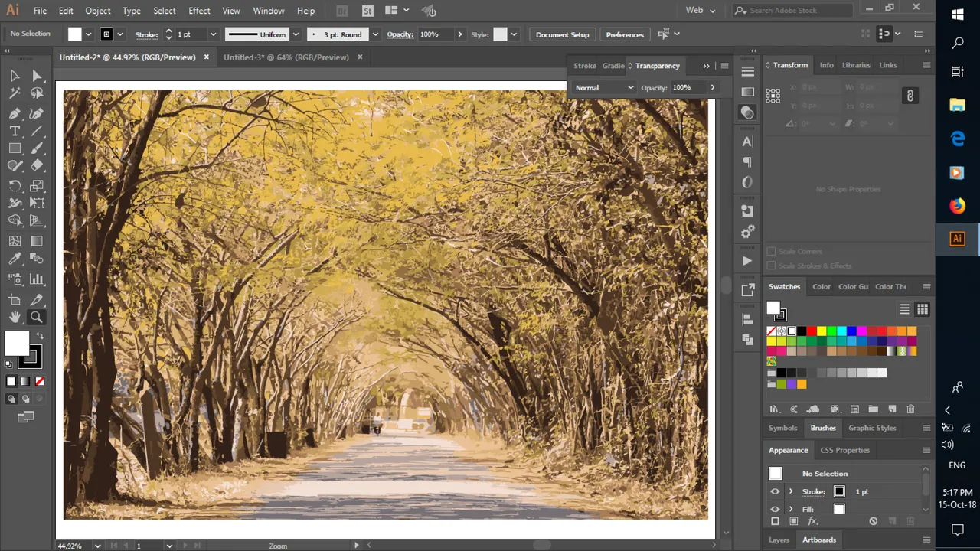The width and height of the screenshot is (980, 551).
Task: Click the Transparency Opacity value field
Action: (688, 87)
